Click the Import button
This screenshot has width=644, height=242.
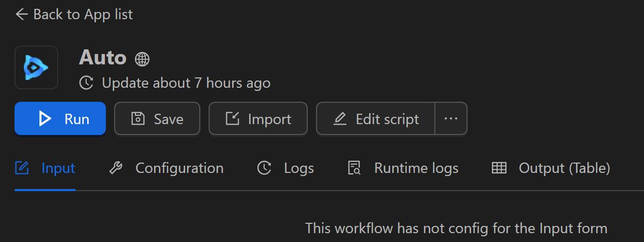click(258, 119)
